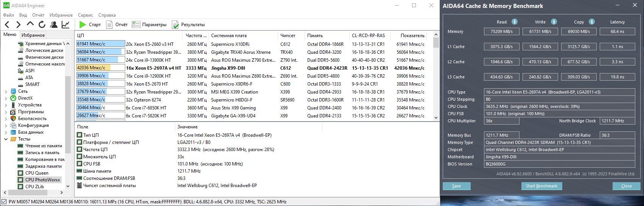
Task: Click the Чтение из памяти memory icon
Action: coord(20,146)
